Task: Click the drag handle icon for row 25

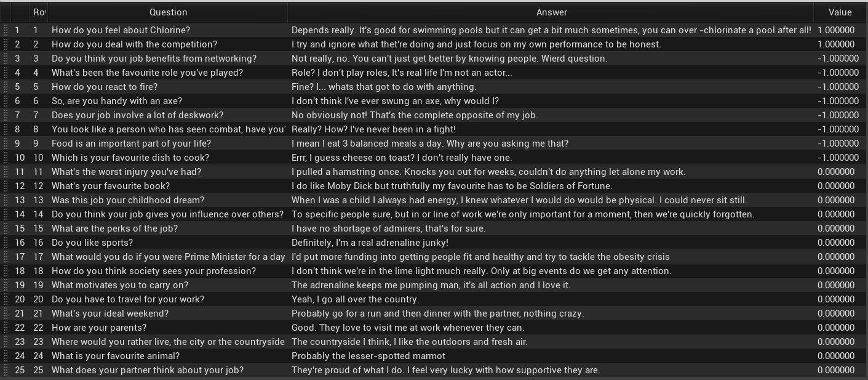Action: click(x=6, y=370)
